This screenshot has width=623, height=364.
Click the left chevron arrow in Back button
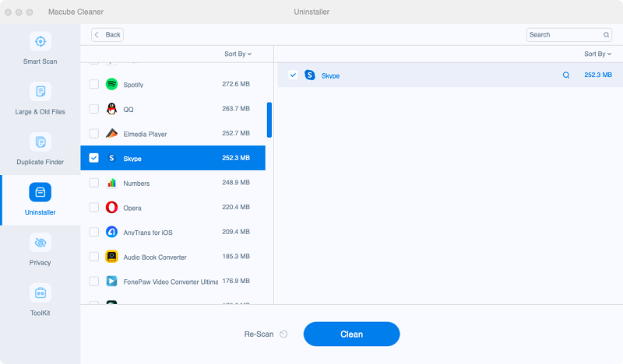[x=97, y=35]
